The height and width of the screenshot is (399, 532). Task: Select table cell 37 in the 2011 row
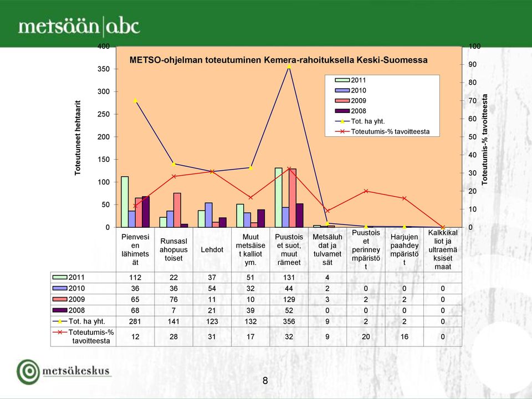click(212, 278)
